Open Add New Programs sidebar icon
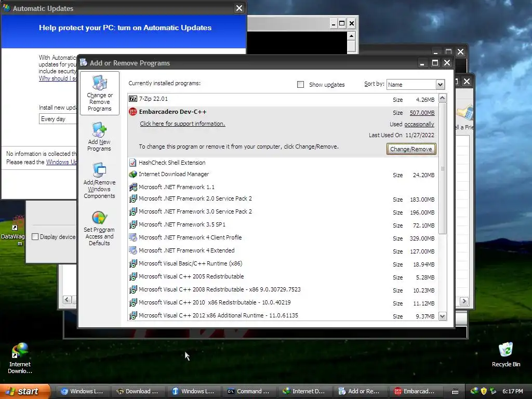532x399 pixels. click(99, 137)
